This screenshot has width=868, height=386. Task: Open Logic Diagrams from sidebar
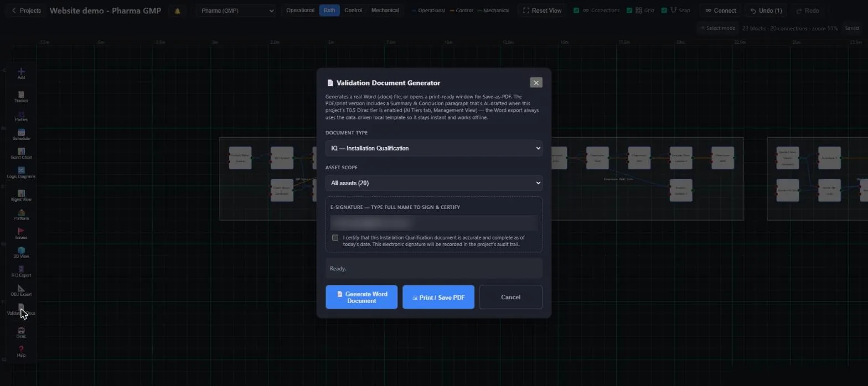21,173
